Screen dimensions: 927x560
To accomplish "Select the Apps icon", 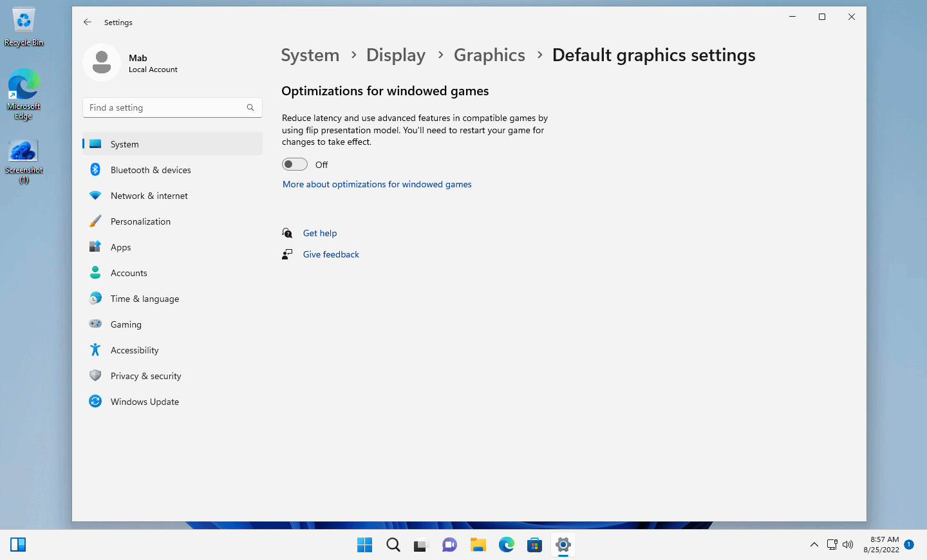I will tap(95, 247).
